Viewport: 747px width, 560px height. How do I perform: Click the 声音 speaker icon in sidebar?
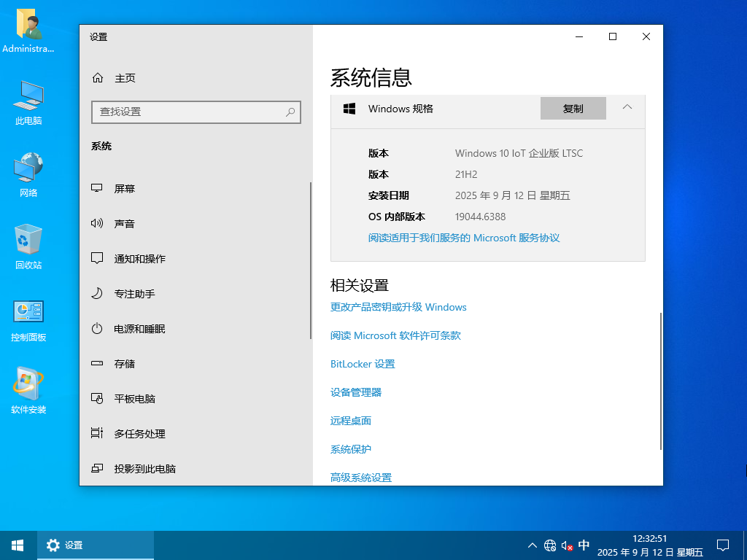click(97, 223)
